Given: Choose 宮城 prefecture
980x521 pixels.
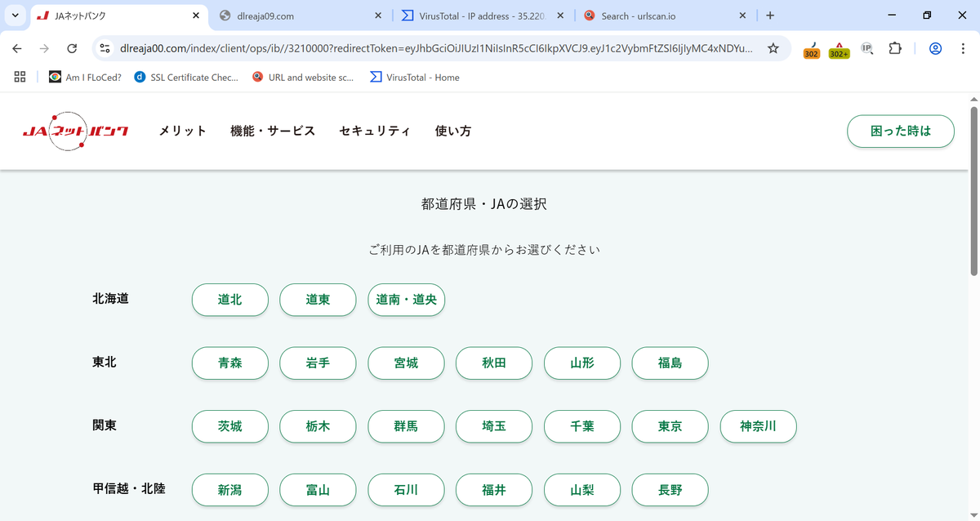Looking at the screenshot, I should (406, 363).
